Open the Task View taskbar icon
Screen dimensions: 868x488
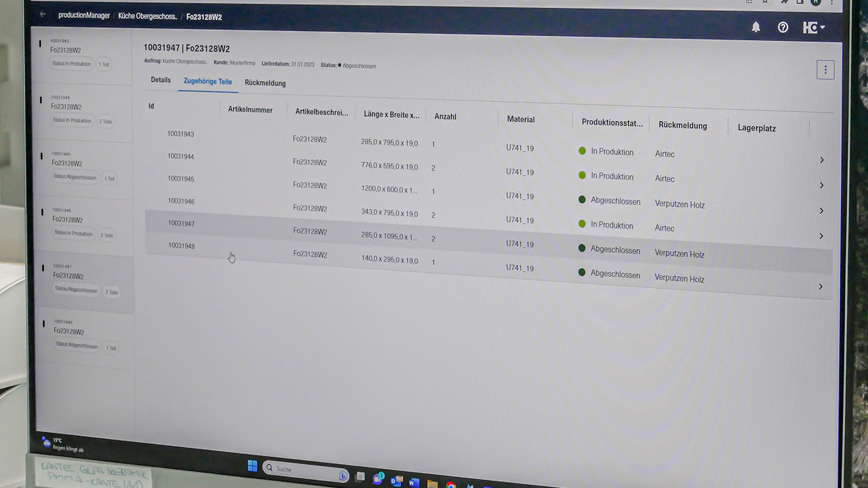360,477
